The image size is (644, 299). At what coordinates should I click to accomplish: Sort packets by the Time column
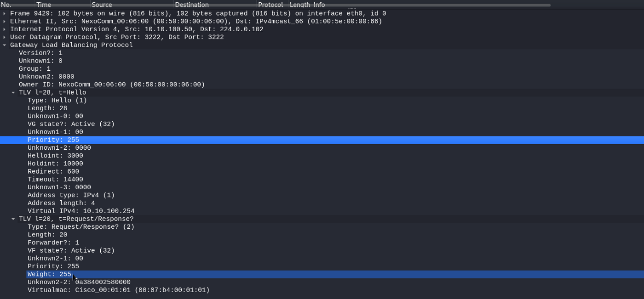pos(44,5)
